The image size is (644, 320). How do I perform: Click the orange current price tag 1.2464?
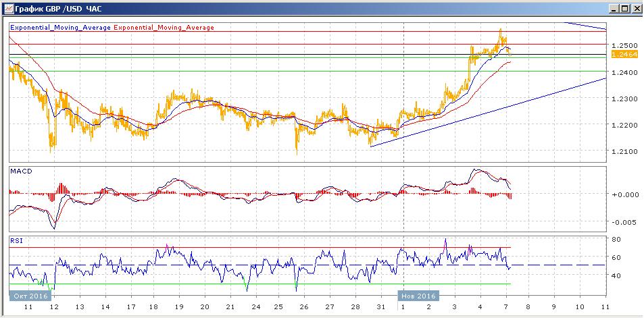pos(624,54)
